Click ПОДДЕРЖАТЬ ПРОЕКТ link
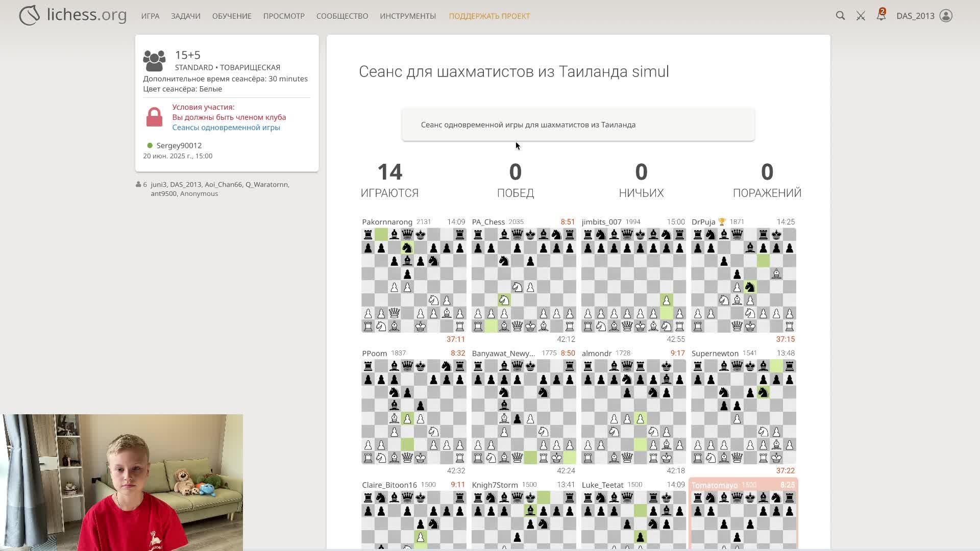Viewport: 980px width, 551px height. tap(489, 16)
